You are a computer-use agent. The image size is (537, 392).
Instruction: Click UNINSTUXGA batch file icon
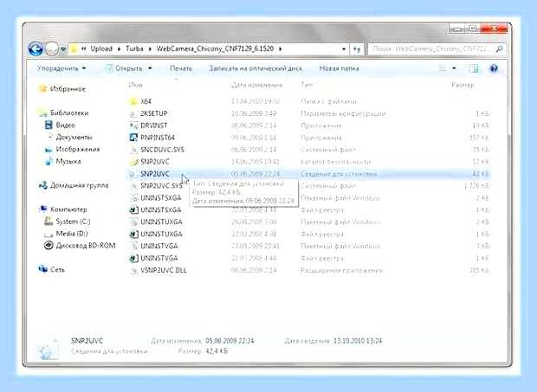coord(133,222)
